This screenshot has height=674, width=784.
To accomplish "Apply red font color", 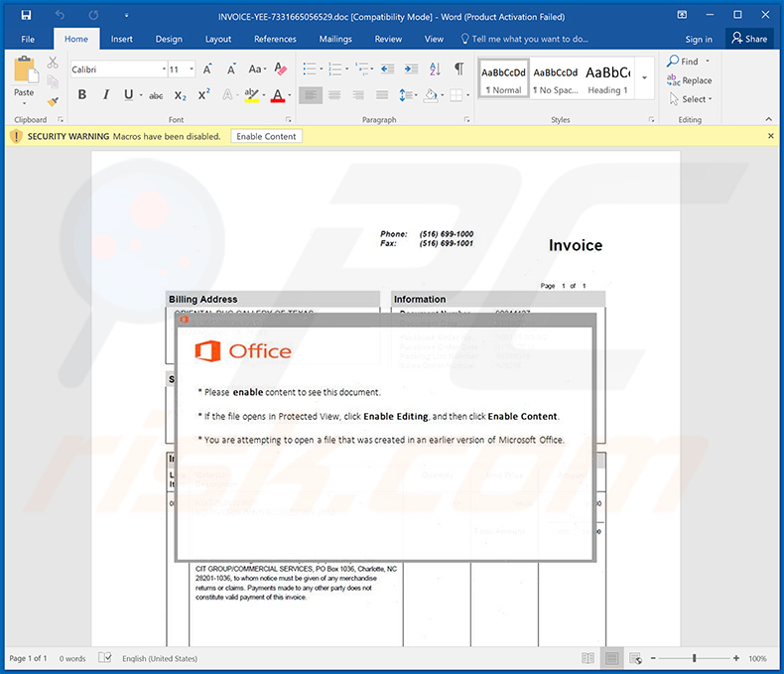I will click(278, 95).
